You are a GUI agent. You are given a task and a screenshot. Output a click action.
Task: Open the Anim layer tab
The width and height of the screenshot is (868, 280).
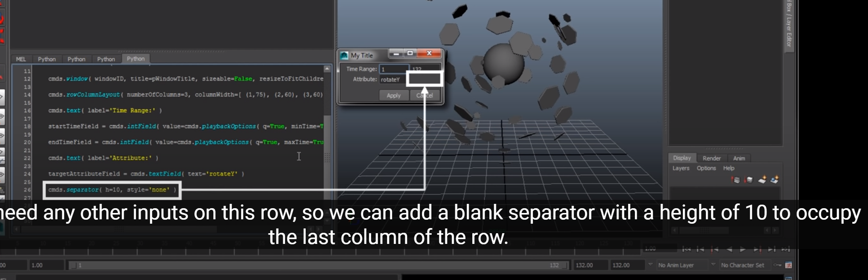pyautogui.click(x=739, y=158)
